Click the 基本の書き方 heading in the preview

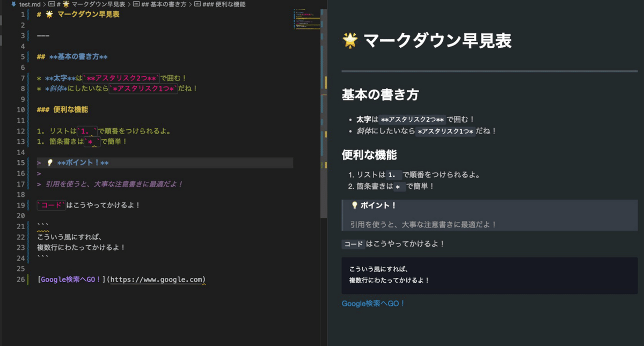[380, 95]
